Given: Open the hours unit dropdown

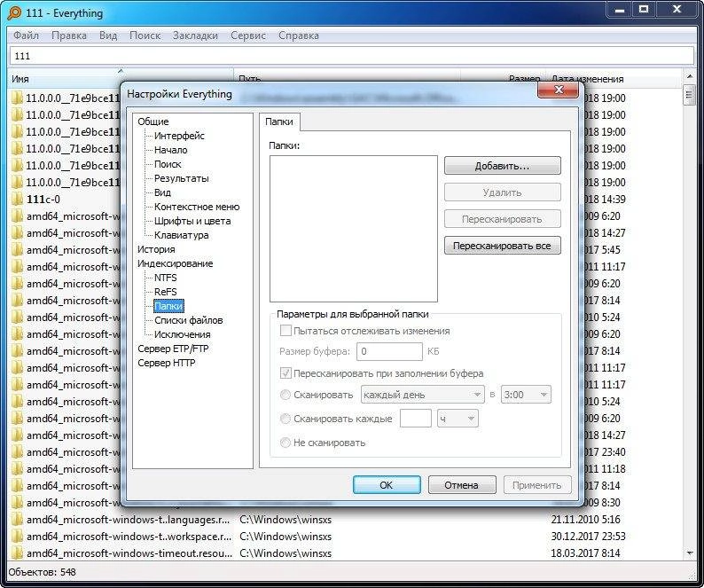Looking at the screenshot, I should point(458,419).
